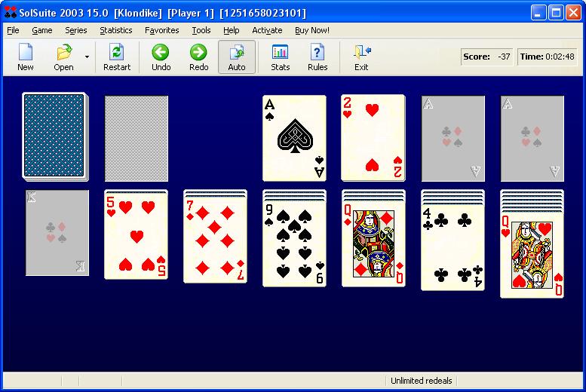Open the Tools menu
Image resolution: width=586 pixels, height=392 pixels.
point(201,30)
